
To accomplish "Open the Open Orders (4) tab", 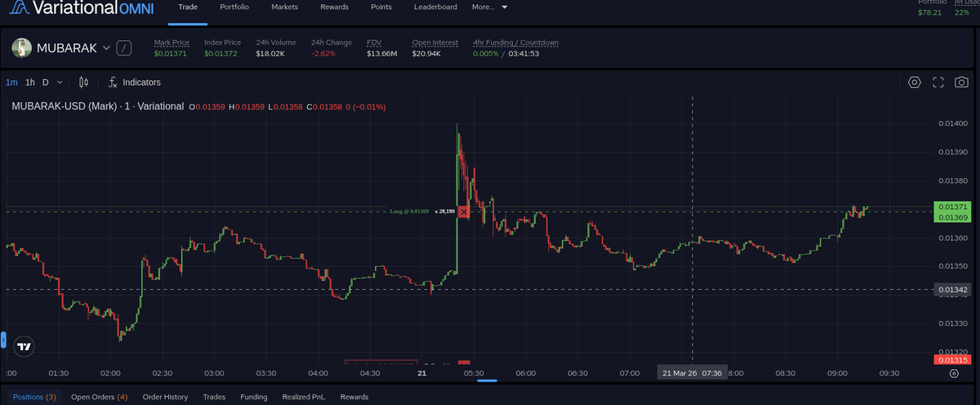I will click(x=99, y=397).
